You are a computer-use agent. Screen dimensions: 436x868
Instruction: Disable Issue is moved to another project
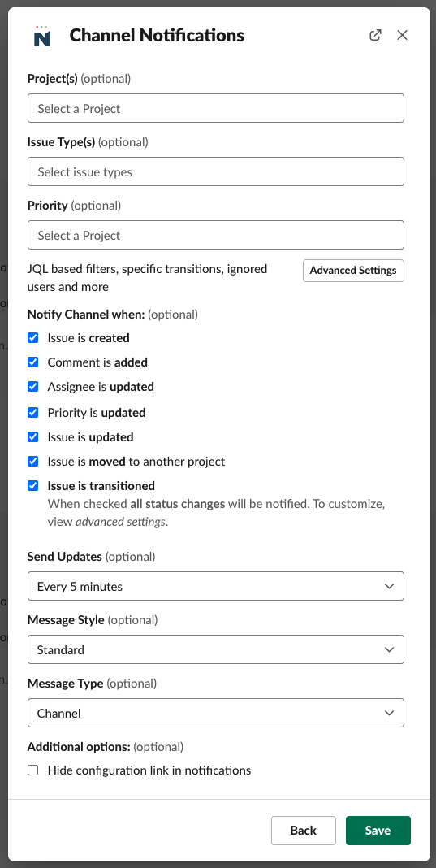pyautogui.click(x=33, y=461)
